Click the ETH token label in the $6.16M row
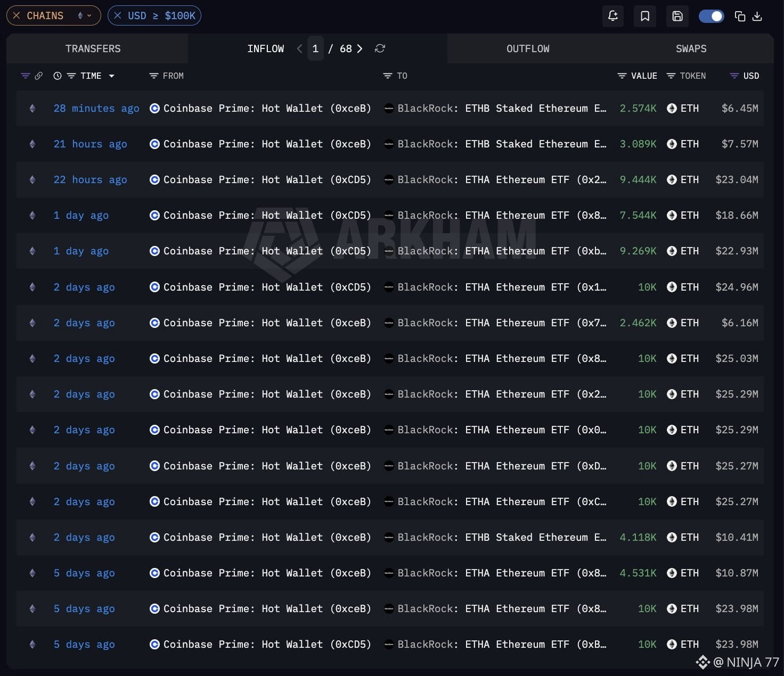784x676 pixels. 690,323
